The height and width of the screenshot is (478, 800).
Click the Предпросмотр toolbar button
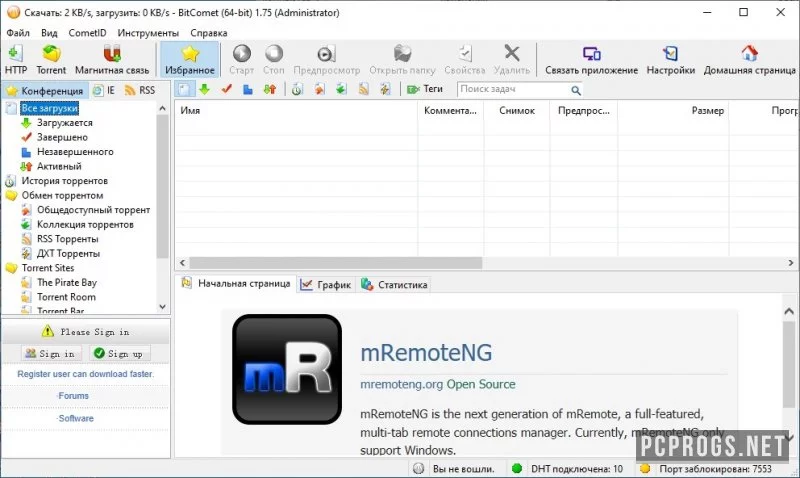click(x=327, y=59)
